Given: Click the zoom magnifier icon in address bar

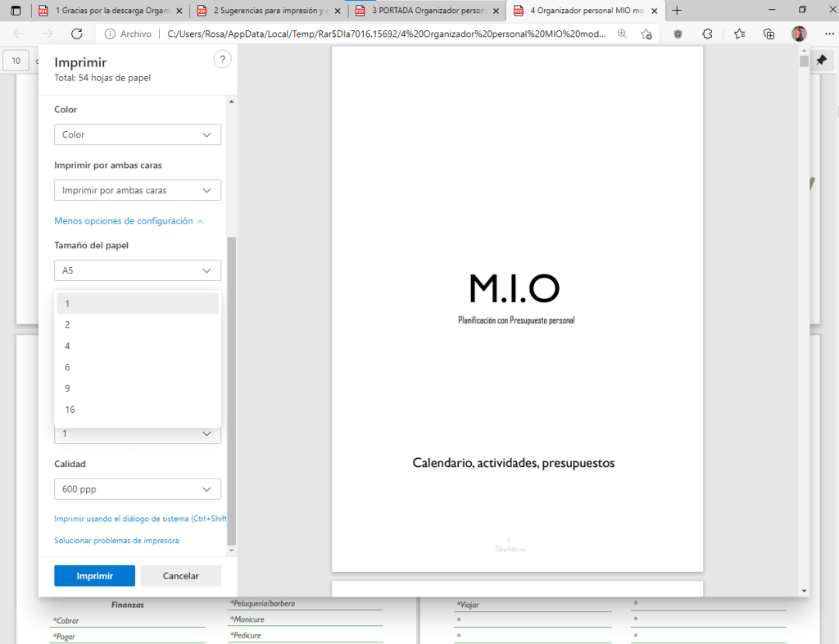Looking at the screenshot, I should click(622, 34).
